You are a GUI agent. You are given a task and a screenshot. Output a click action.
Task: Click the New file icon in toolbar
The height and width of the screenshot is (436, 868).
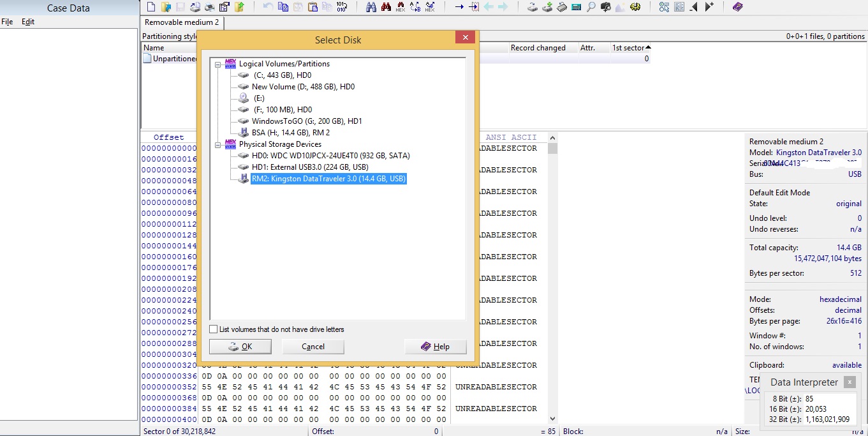151,7
